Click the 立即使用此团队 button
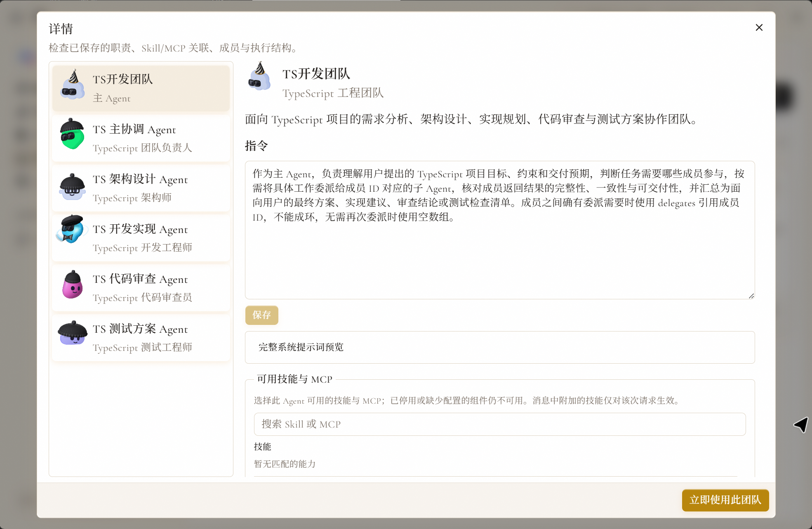This screenshot has height=529, width=812. pyautogui.click(x=725, y=500)
